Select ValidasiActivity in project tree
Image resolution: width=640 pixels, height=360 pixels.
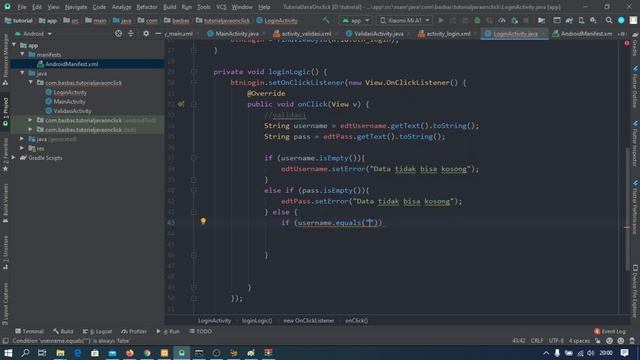[x=72, y=111]
